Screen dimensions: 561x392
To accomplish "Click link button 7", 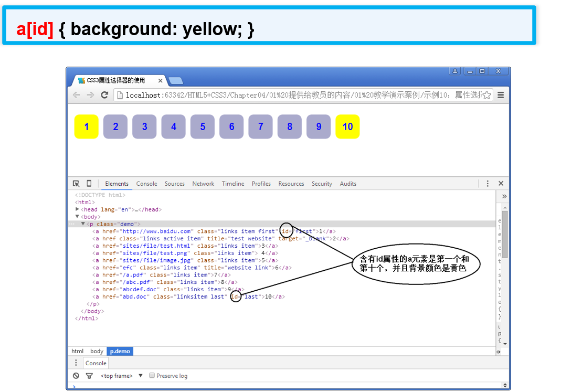I will (x=260, y=126).
